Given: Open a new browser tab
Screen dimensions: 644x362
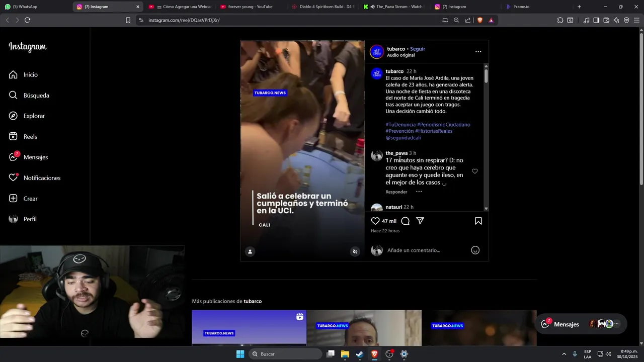Looking at the screenshot, I should click(x=579, y=7).
